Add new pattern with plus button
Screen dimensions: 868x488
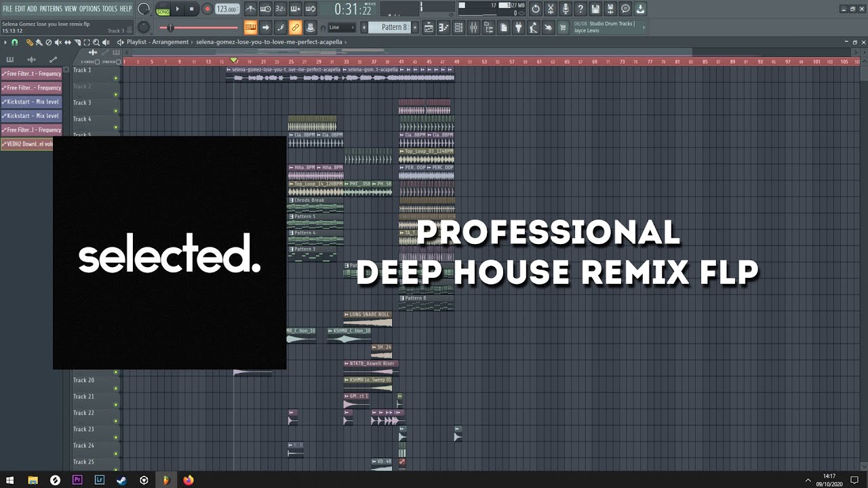click(x=415, y=27)
